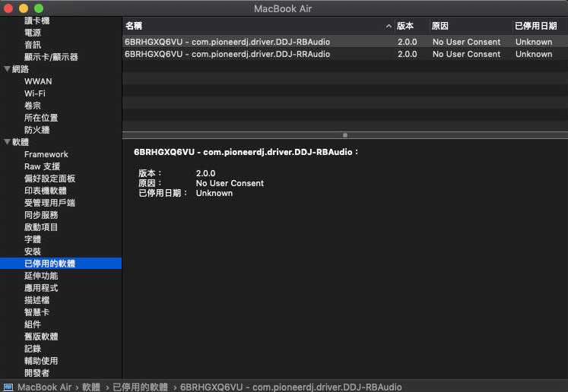Select the highlighted 已停用的軟體 item

[61, 264]
